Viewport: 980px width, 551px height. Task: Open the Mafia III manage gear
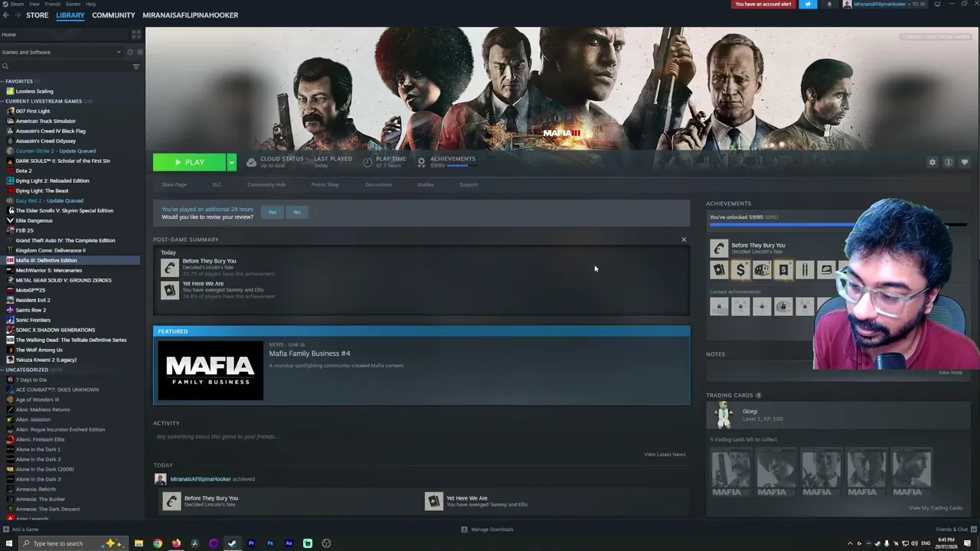tap(932, 162)
